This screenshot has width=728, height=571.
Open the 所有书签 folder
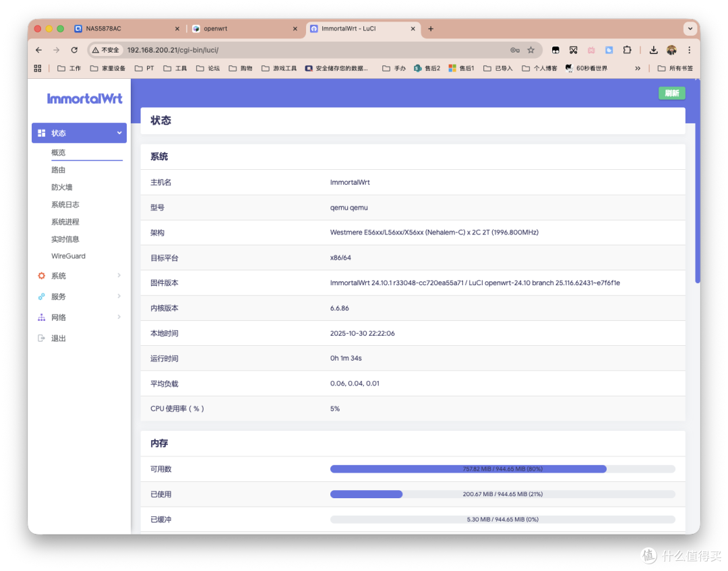[675, 68]
